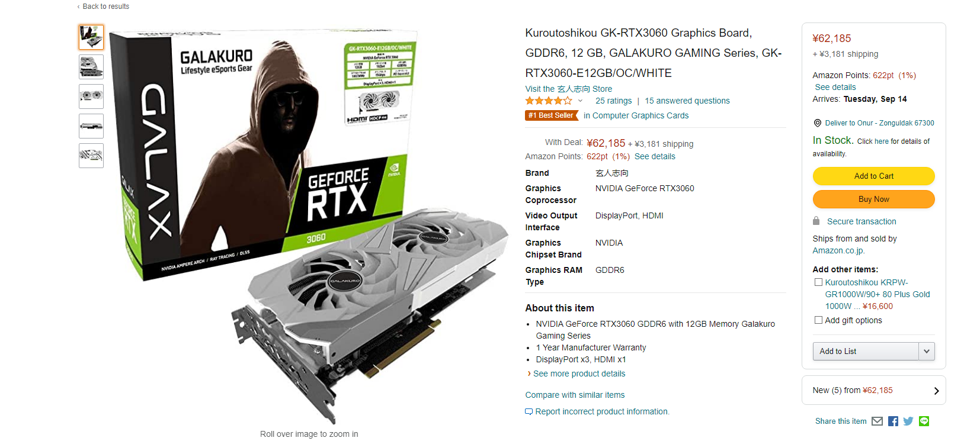
Task: Click the secure transaction lock icon
Action: tap(816, 221)
